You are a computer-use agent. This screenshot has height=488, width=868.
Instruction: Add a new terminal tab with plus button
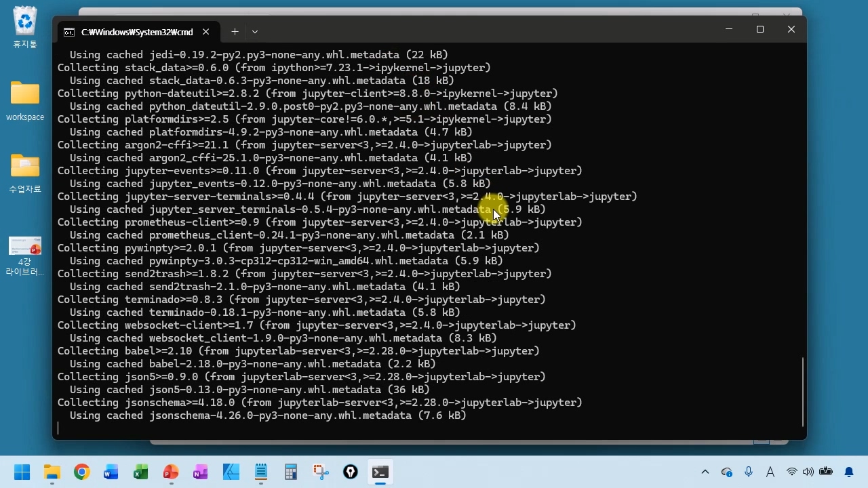coord(235,32)
